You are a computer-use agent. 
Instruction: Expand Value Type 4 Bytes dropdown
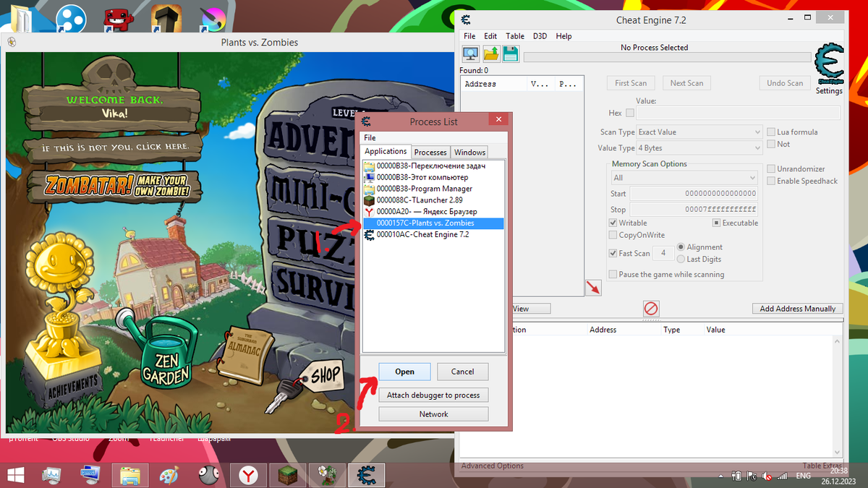[x=699, y=148]
